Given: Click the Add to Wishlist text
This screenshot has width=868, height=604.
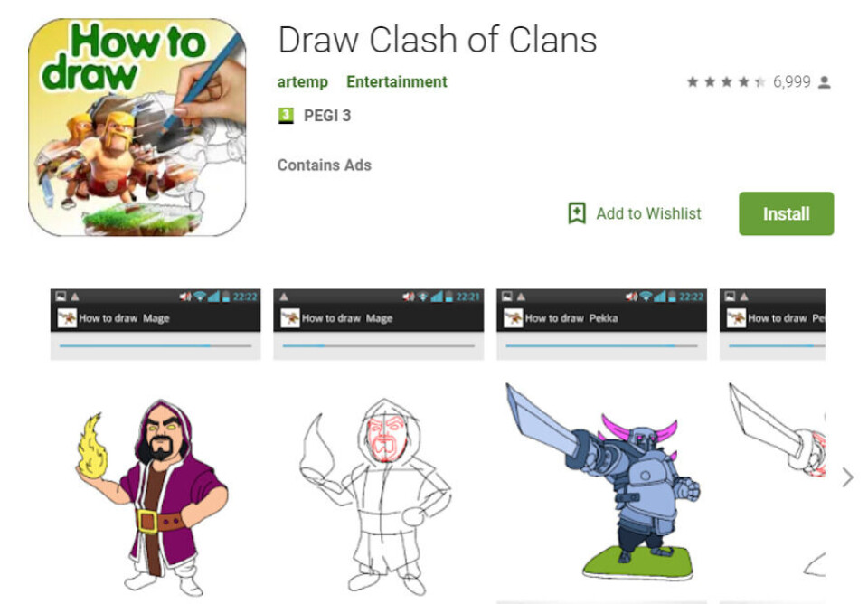Looking at the screenshot, I should [648, 213].
